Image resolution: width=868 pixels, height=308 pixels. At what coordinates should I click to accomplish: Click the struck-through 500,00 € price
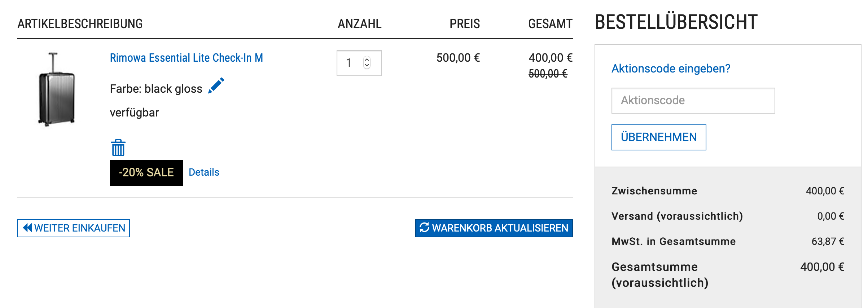coord(548,74)
